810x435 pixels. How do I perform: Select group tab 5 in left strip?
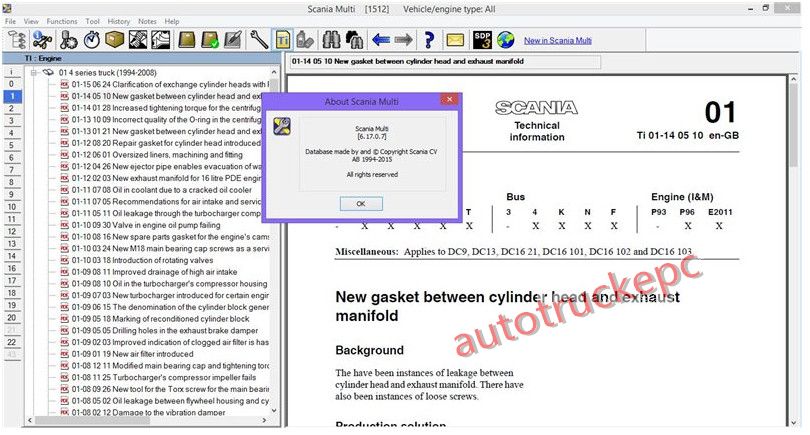point(11,145)
